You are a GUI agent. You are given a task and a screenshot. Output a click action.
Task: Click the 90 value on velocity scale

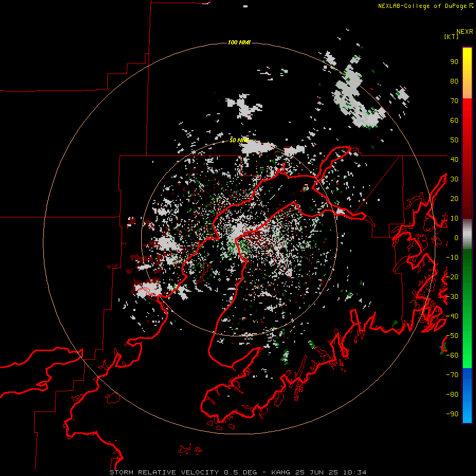pyautogui.click(x=454, y=62)
